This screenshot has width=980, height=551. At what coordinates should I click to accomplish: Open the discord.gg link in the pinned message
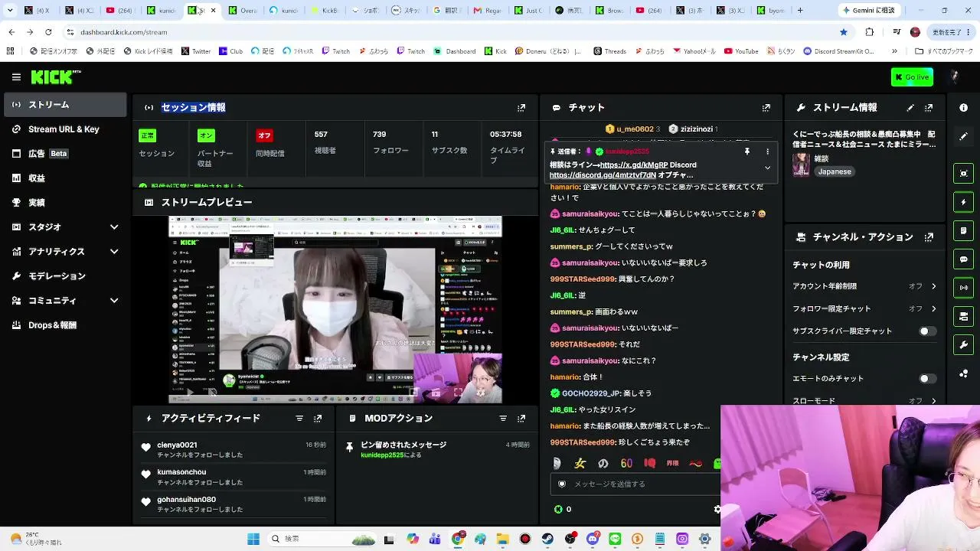[x=603, y=175]
